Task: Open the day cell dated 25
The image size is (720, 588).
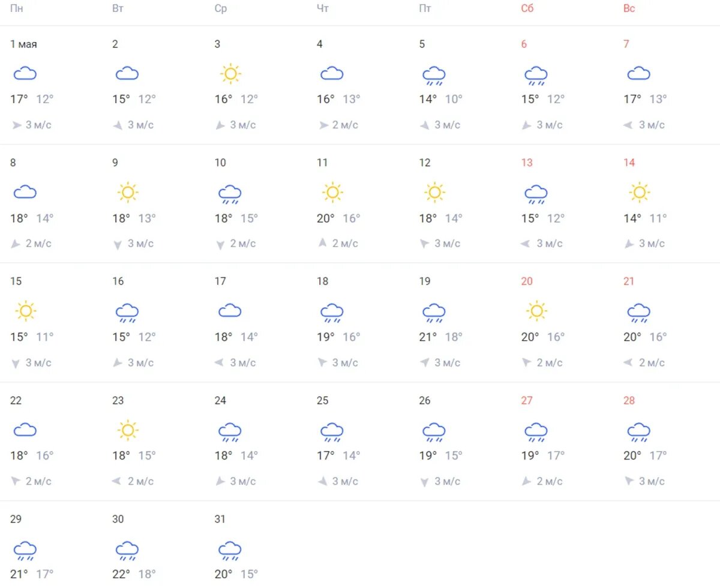Action: pyautogui.click(x=357, y=442)
